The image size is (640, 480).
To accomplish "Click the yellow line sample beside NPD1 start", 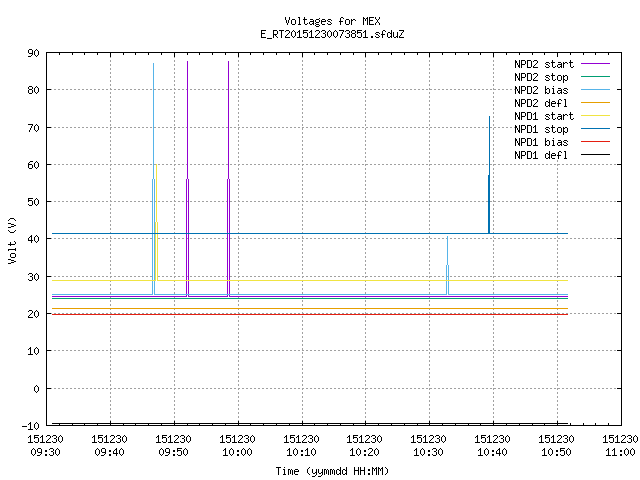I will [x=595, y=116].
